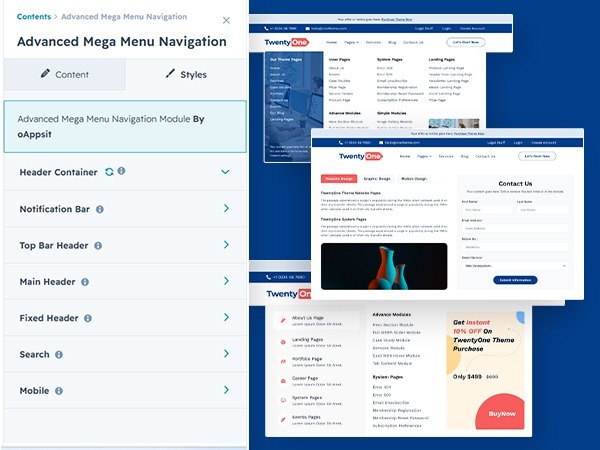600x450 pixels.
Task: Click the Email Address input field
Action: click(515, 228)
